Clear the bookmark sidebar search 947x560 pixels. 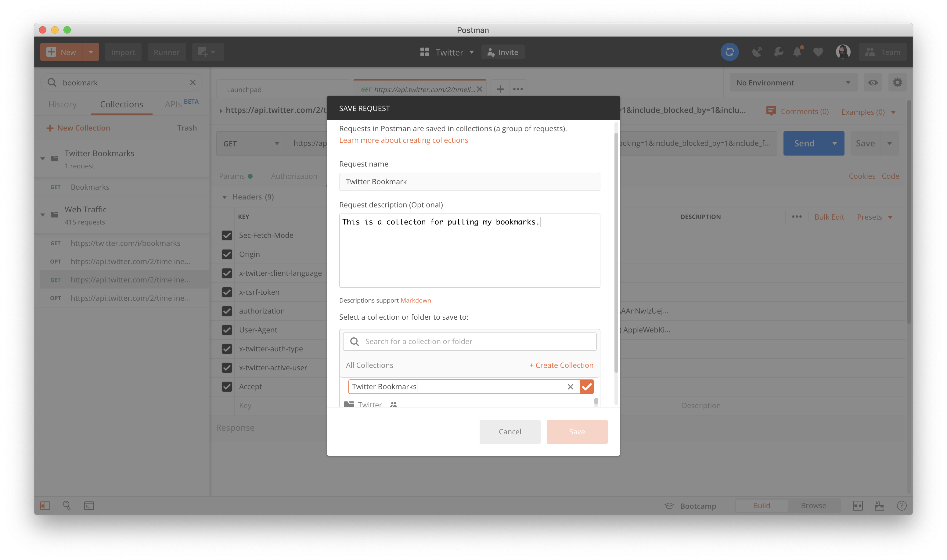(193, 82)
